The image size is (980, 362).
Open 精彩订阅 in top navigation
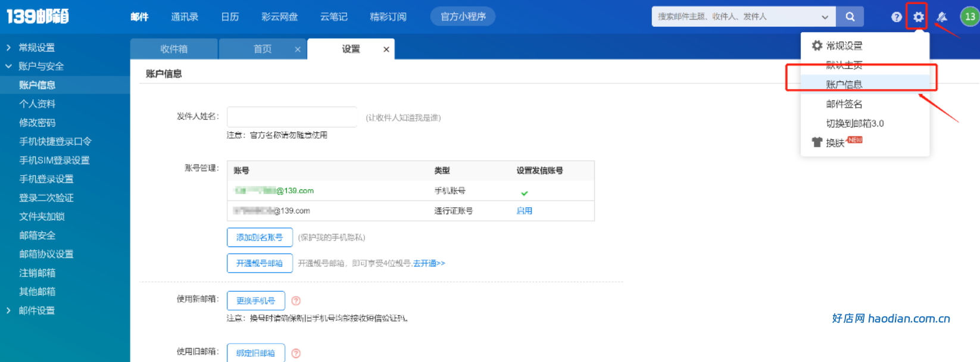point(388,17)
